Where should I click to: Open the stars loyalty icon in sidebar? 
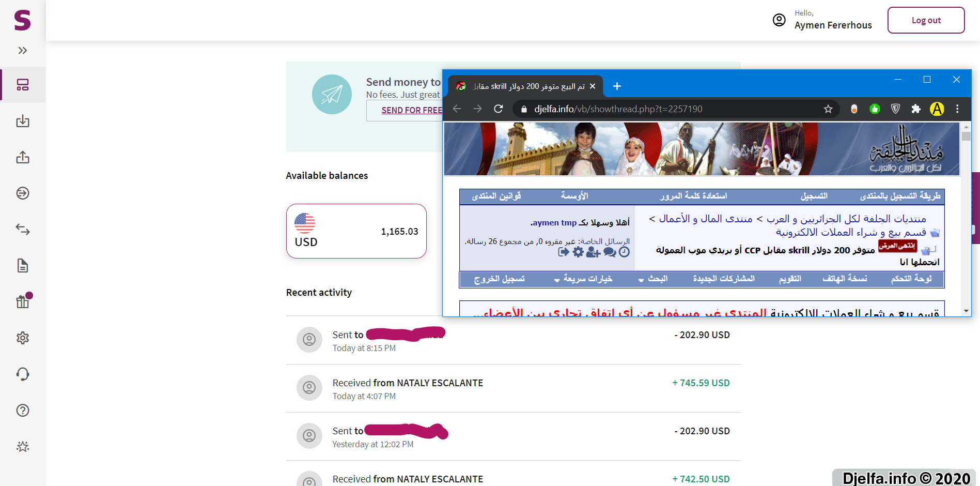click(x=23, y=447)
